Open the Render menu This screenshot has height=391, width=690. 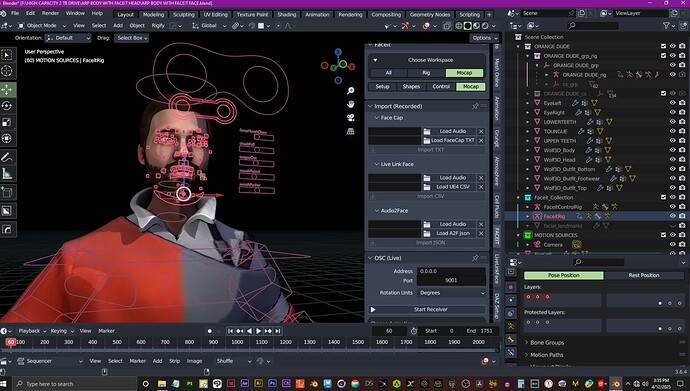click(x=51, y=13)
